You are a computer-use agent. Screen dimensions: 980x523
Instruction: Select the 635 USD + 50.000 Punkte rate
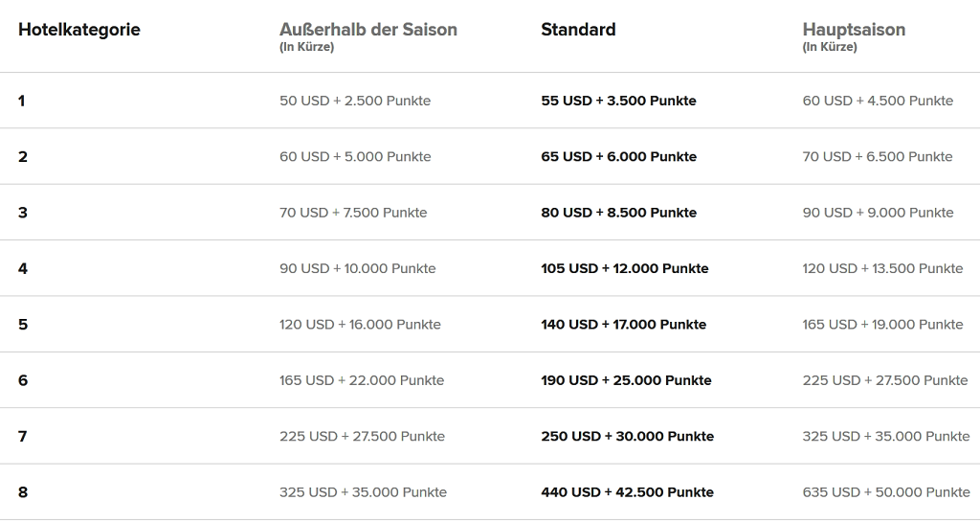pos(886,492)
